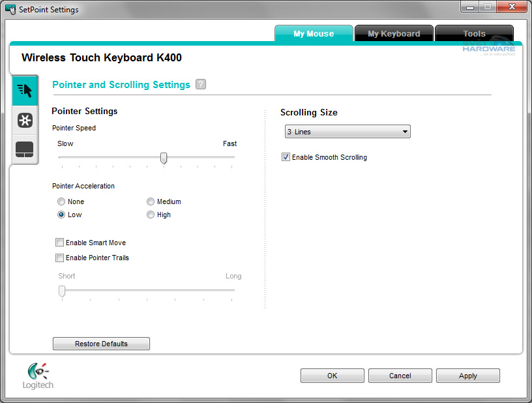Open the Tools tab
The width and height of the screenshot is (532, 403).
(474, 34)
